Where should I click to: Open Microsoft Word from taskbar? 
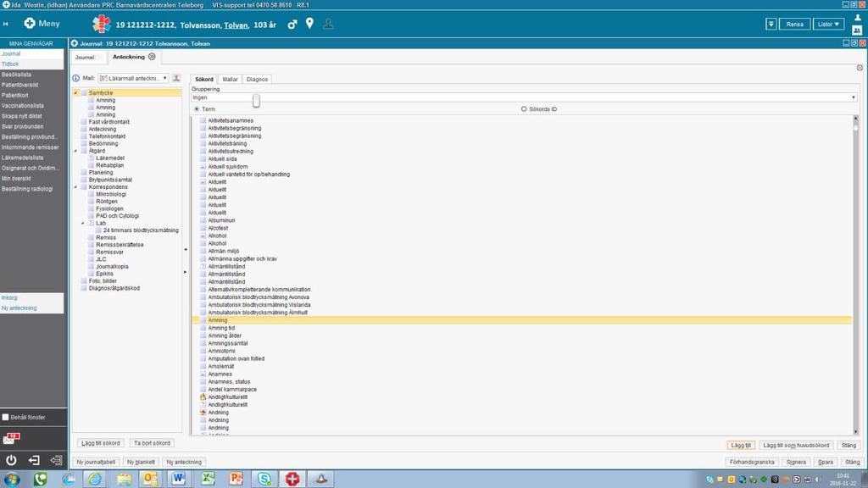[178, 480]
